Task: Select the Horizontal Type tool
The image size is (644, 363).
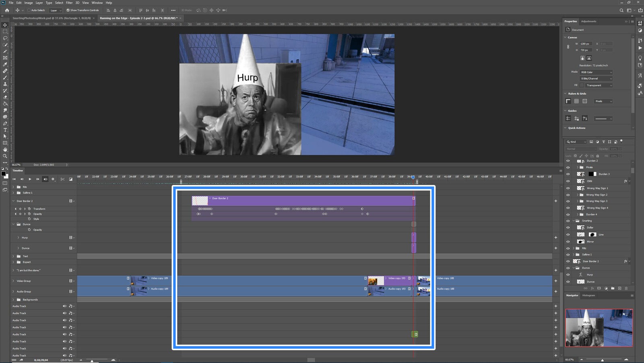Action: pyautogui.click(x=5, y=130)
